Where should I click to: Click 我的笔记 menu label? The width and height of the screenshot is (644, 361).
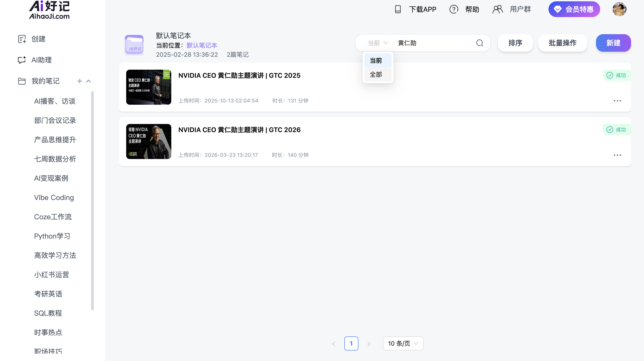tap(46, 81)
